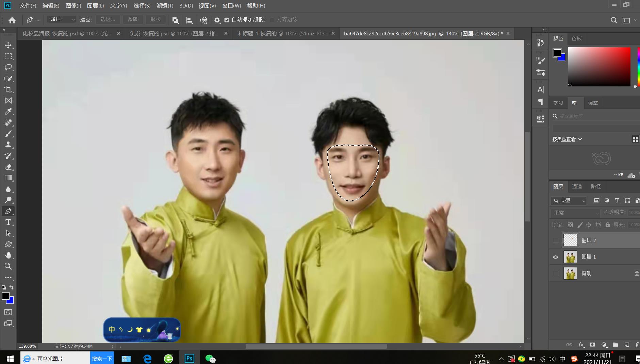Select the Quick Selection tool
The image size is (640, 364).
tap(8, 79)
